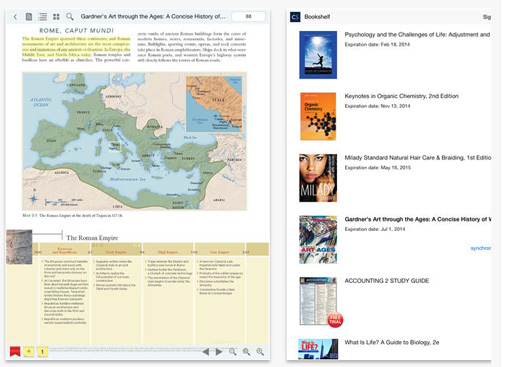Click the Free Trial badge on Accounting guide
The width and height of the screenshot is (520, 367).
tap(335, 320)
